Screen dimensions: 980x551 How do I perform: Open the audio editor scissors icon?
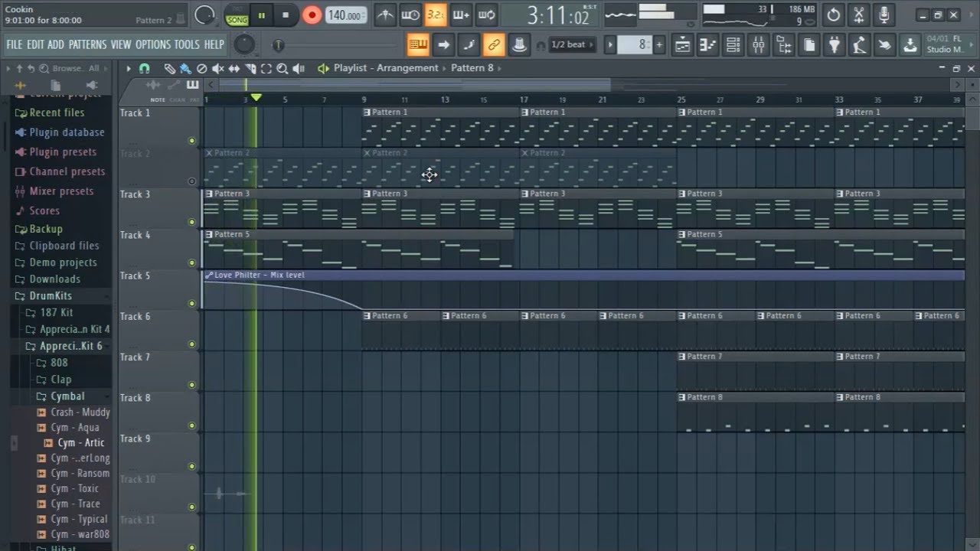pyautogui.click(x=859, y=15)
